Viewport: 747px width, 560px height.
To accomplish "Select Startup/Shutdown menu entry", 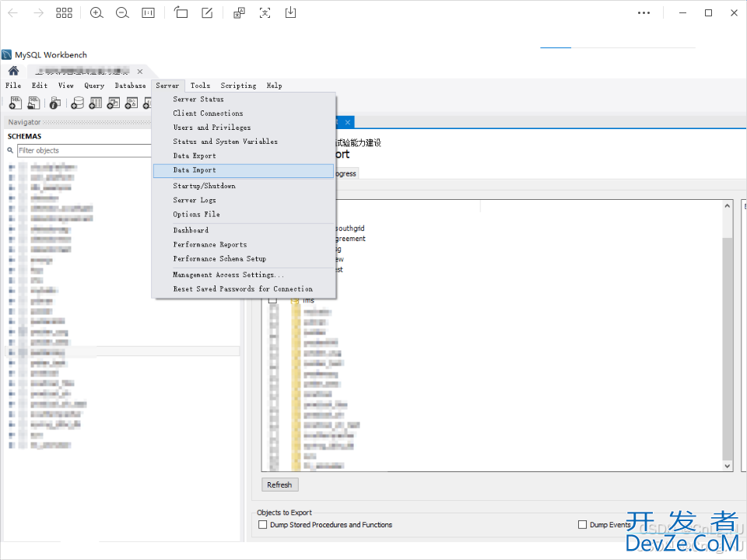I will (244, 186).
